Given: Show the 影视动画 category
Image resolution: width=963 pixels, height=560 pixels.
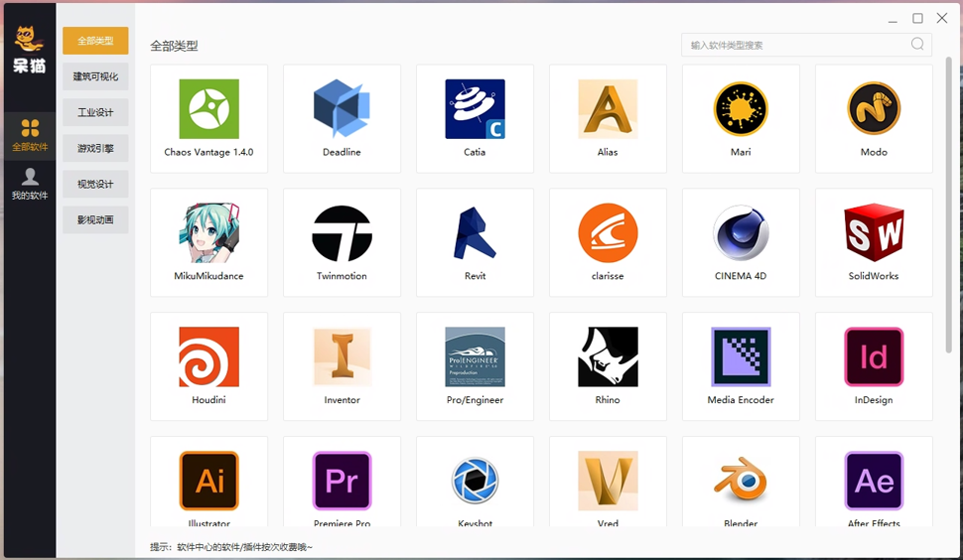Looking at the screenshot, I should (95, 219).
